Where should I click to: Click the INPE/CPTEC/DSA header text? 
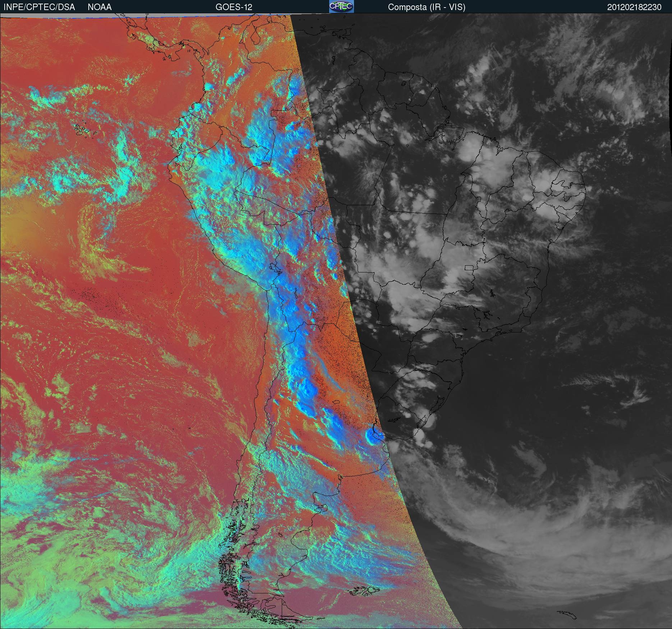[x=39, y=7]
